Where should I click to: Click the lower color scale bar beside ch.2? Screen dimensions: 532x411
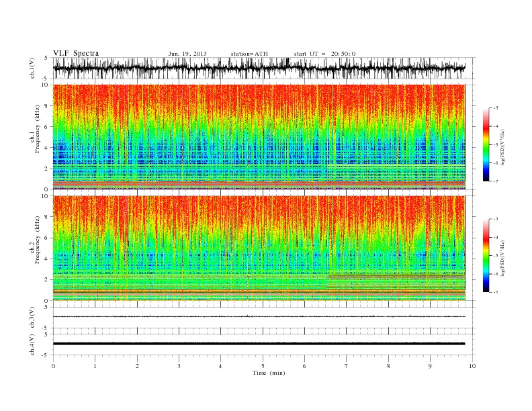[x=486, y=255]
